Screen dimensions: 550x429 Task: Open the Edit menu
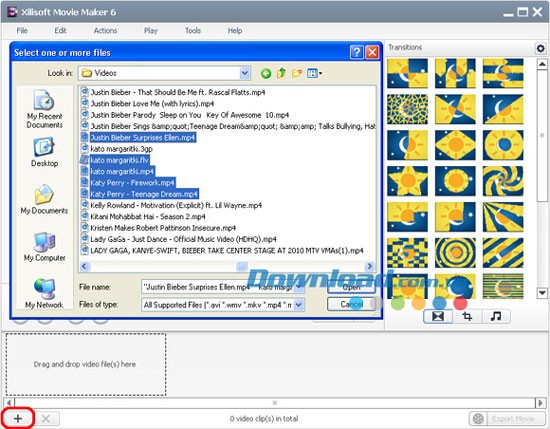[60, 31]
